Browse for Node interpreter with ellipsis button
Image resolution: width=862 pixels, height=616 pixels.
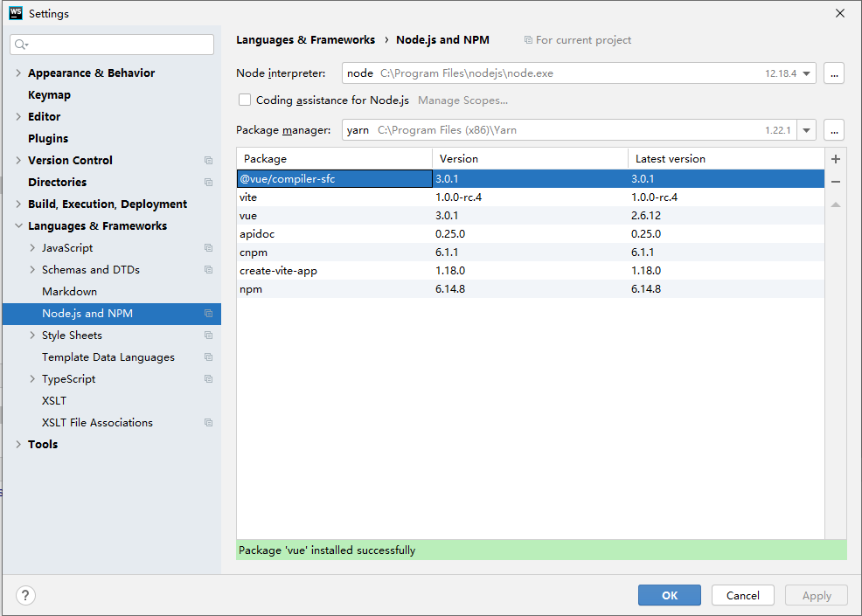[x=834, y=73]
